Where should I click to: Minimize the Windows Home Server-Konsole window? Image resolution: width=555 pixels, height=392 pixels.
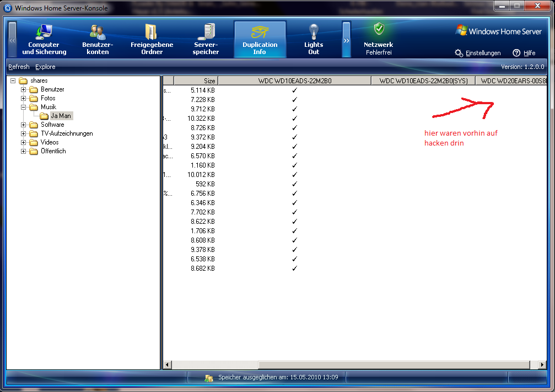502,6
